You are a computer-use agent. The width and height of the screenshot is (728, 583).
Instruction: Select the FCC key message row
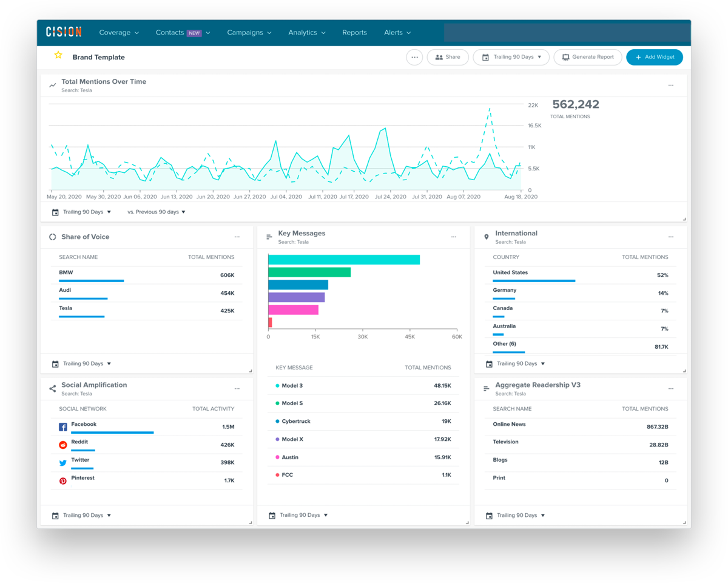(363, 475)
